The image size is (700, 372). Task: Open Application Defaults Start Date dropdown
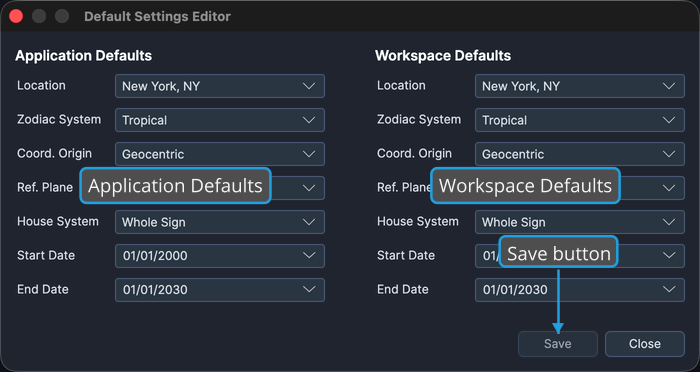220,256
